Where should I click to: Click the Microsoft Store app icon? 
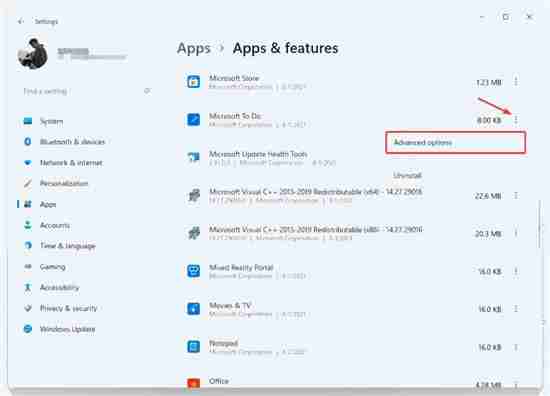pos(193,82)
